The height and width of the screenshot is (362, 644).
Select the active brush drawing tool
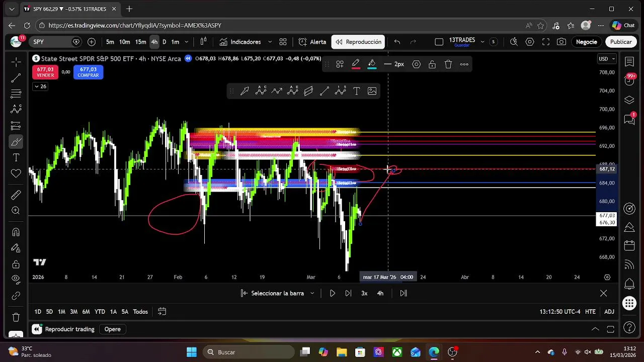point(16,142)
